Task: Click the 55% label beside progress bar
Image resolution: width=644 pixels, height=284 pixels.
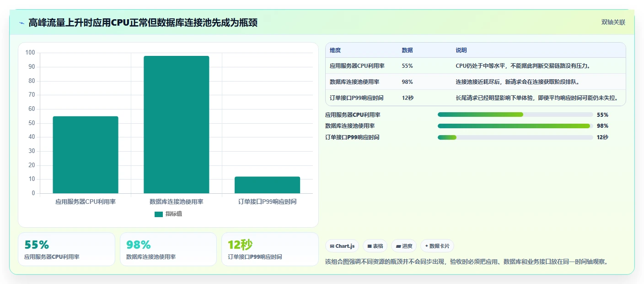Action: pos(602,115)
